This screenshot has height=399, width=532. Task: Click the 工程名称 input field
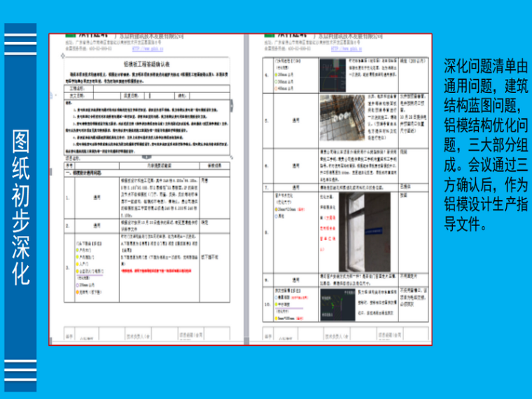coord(161,90)
